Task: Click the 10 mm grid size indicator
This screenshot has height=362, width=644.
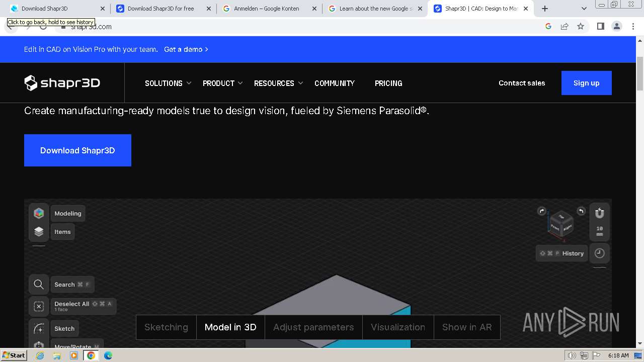Action: (599, 231)
